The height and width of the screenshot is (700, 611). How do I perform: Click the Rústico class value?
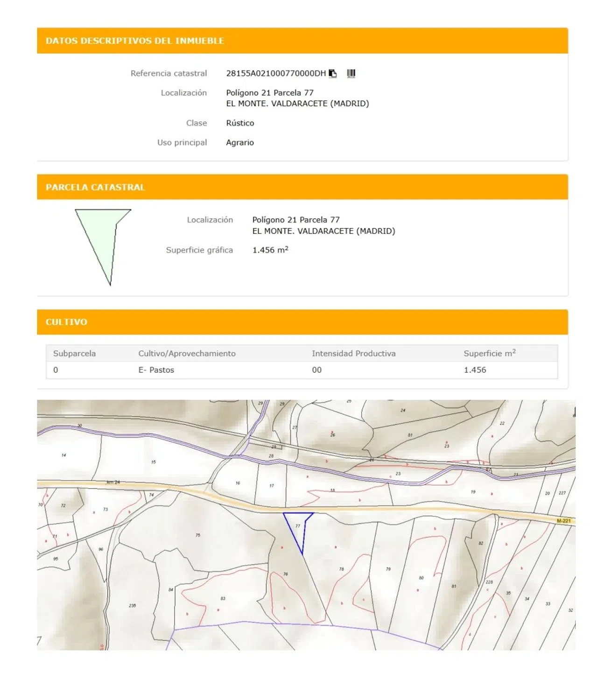pos(240,123)
